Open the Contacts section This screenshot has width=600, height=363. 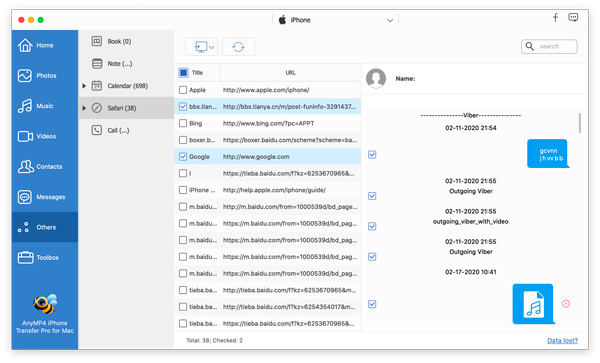point(44,166)
